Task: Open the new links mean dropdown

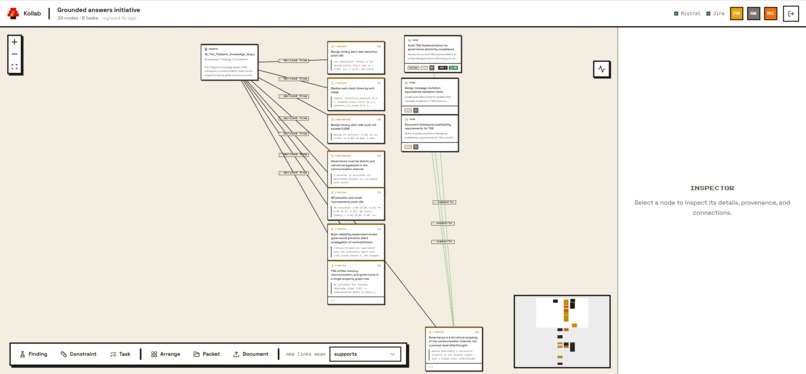Action: 365,354
